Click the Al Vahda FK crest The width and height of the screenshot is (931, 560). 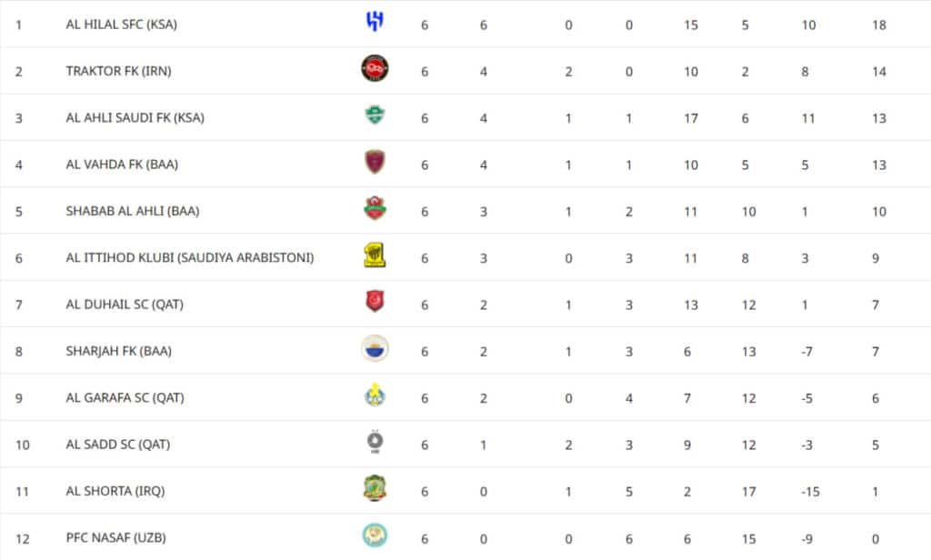tap(375, 162)
